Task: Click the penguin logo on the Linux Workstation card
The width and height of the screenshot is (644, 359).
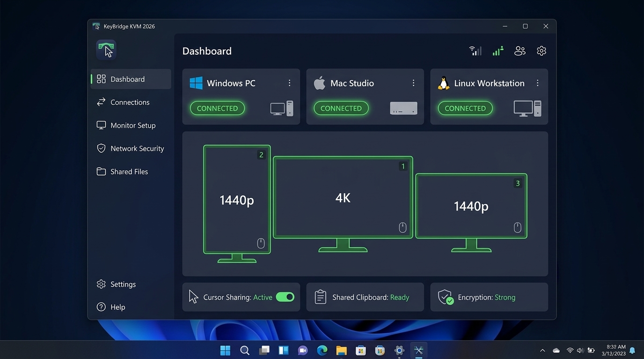Action: pos(443,83)
